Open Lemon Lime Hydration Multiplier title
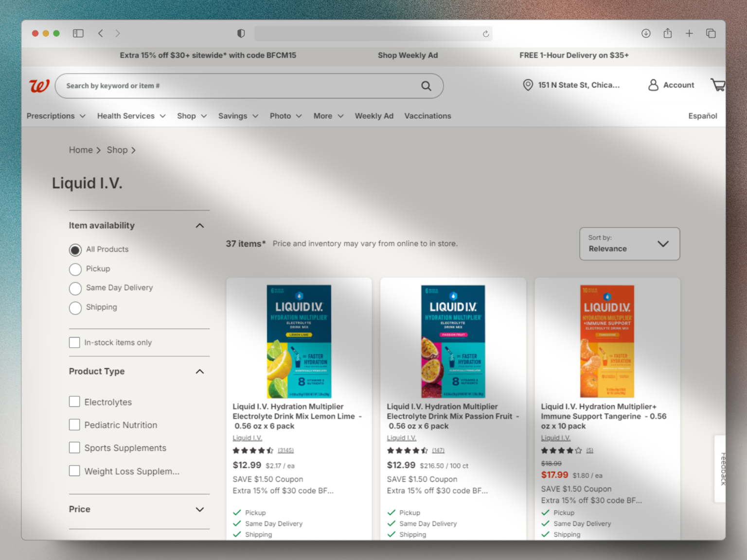747x560 pixels. click(x=297, y=416)
